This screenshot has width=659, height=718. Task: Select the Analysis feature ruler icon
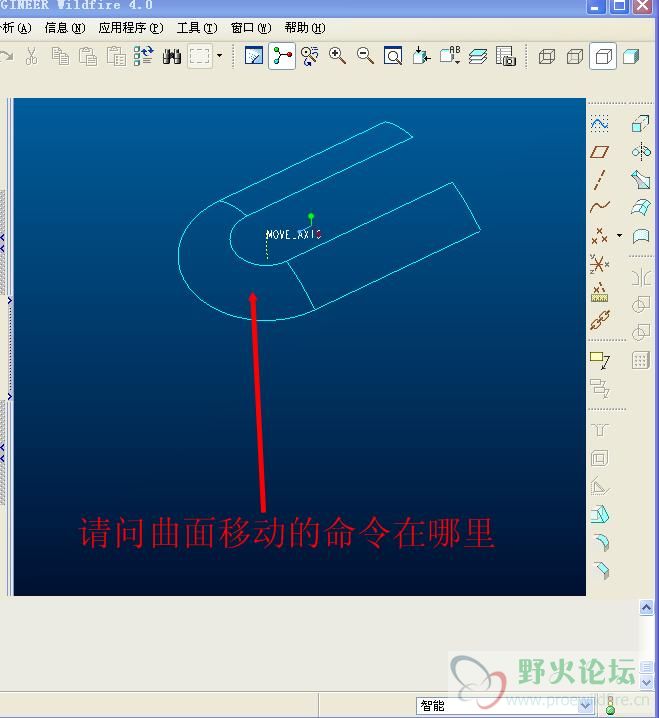point(599,292)
